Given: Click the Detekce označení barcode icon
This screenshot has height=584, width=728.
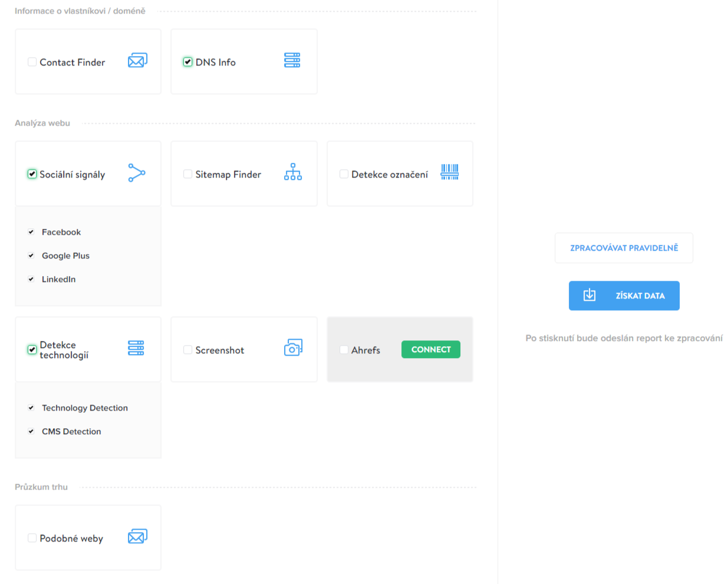Looking at the screenshot, I should coord(450,172).
